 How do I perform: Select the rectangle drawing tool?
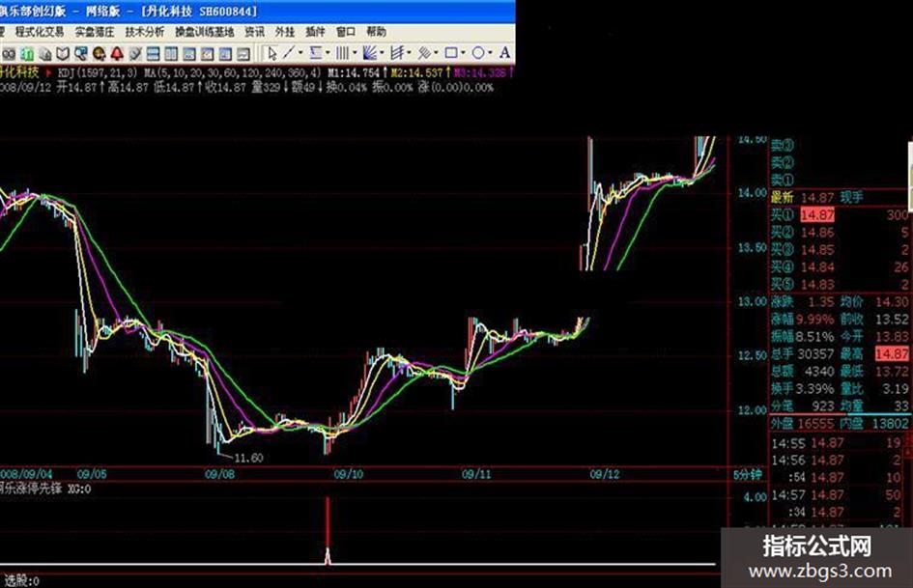[450, 53]
